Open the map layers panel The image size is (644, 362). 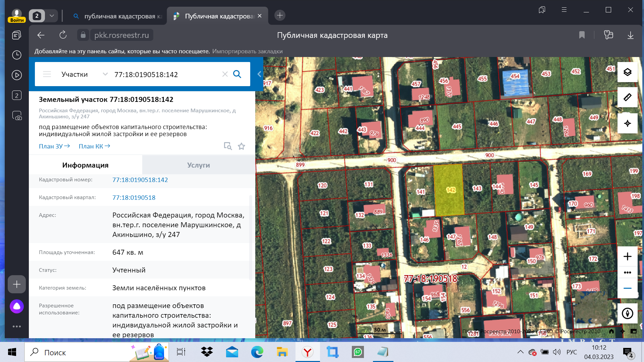(627, 72)
